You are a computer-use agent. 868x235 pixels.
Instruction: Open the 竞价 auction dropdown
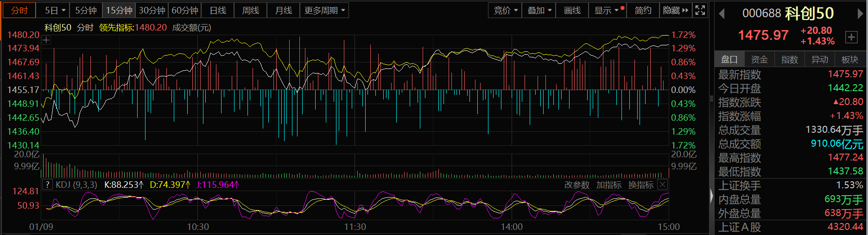(505, 10)
